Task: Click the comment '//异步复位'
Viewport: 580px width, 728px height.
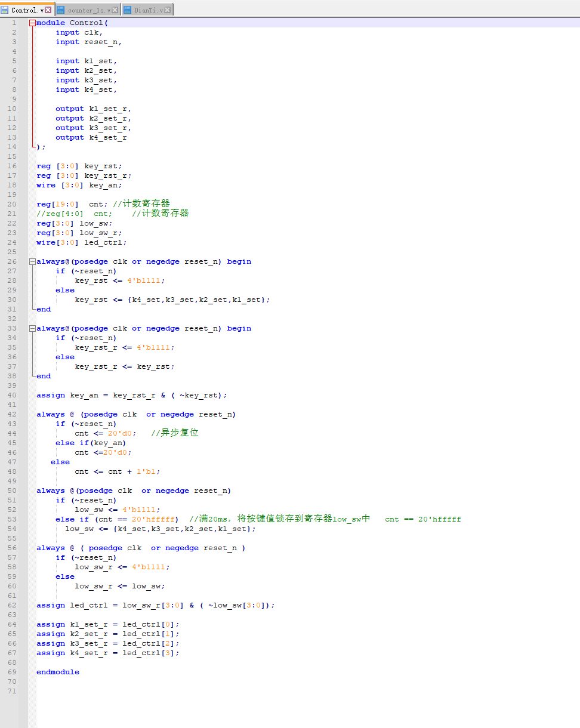Action: coord(175,433)
